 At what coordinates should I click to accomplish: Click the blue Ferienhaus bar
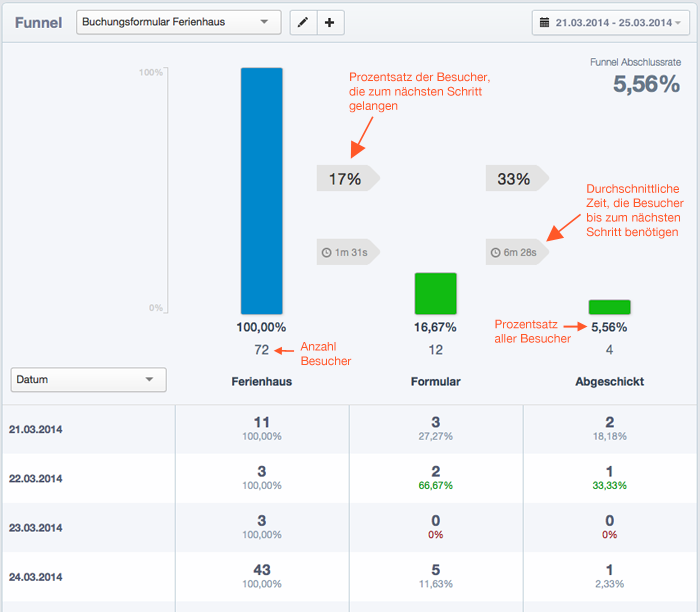click(262, 191)
